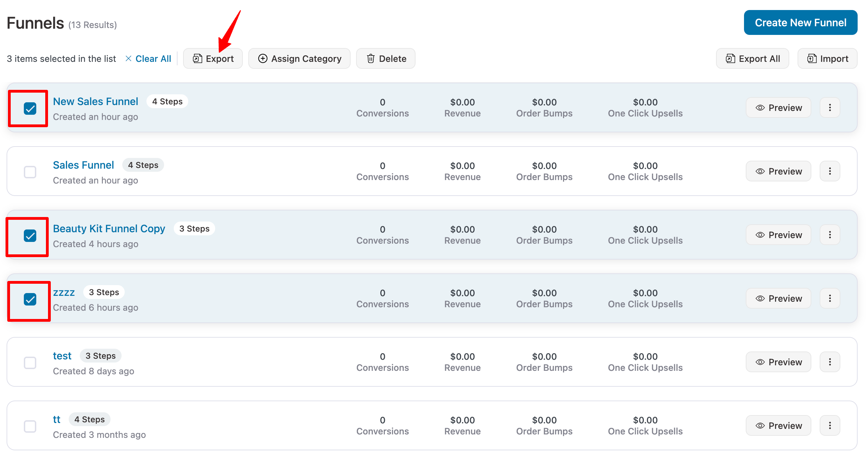Preview the zzzz funnel

(x=779, y=299)
